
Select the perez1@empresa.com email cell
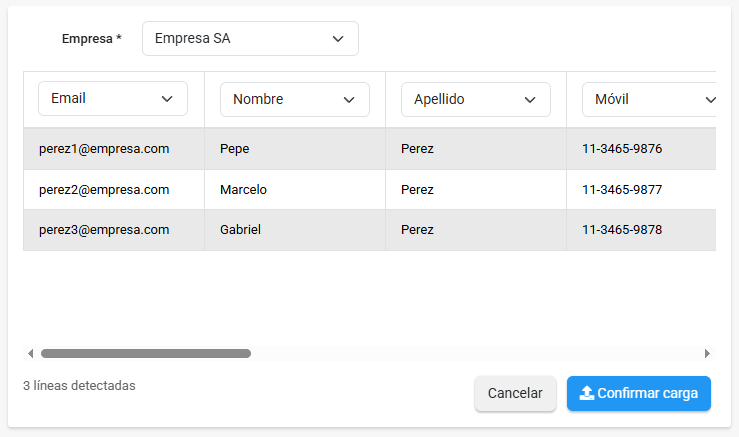click(104, 149)
